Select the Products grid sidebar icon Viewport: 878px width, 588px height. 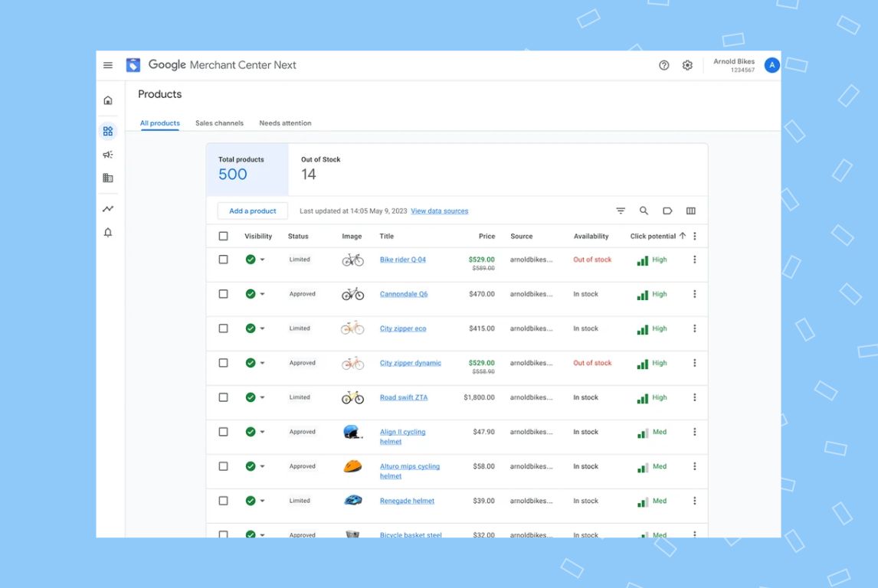[x=108, y=131]
